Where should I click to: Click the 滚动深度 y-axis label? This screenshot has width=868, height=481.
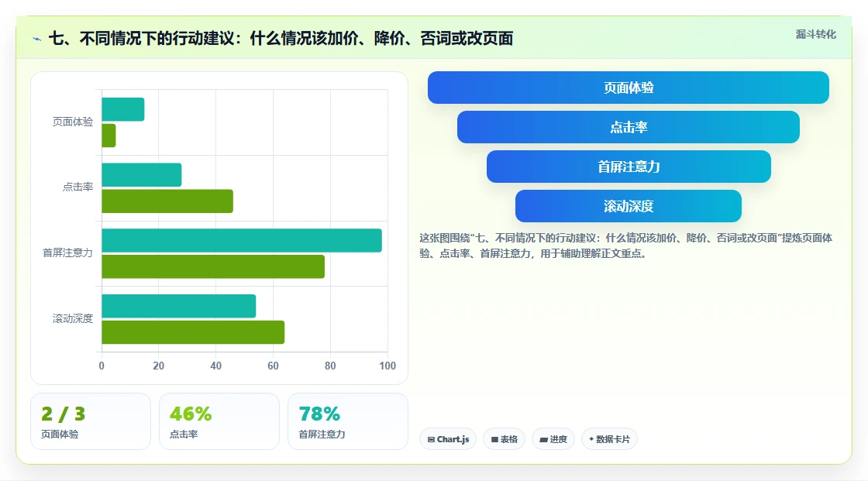[73, 319]
